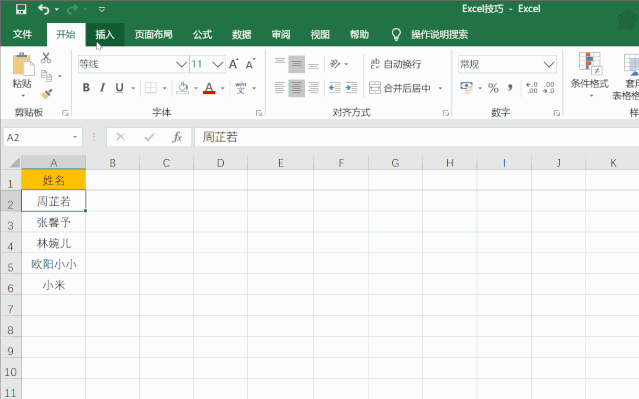The height and width of the screenshot is (399, 639).
Task: Click the formula bar Enter checkmark icon
Action: (149, 137)
